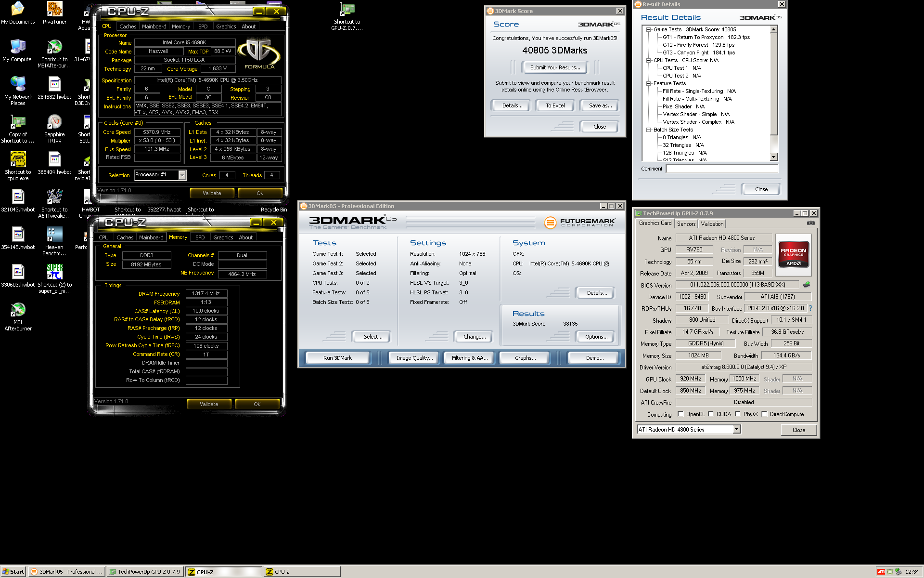Open the Validation tab in GPU-Z
924x578 pixels.
[712, 224]
